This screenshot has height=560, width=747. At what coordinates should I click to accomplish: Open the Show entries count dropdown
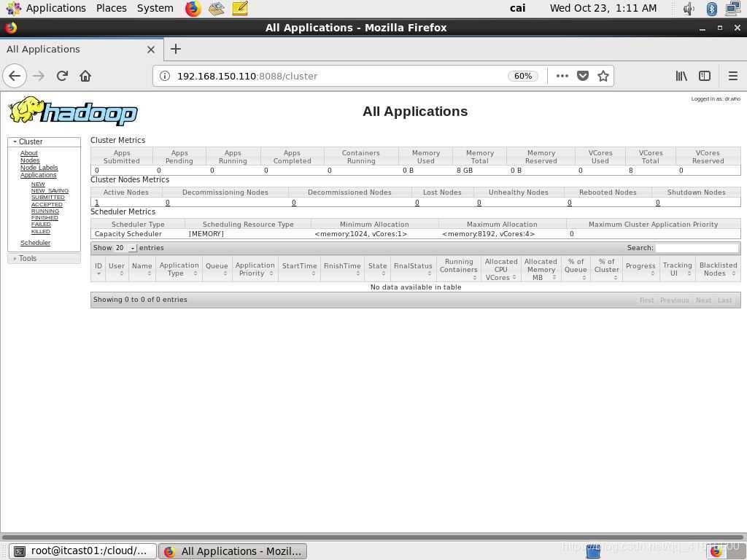125,248
